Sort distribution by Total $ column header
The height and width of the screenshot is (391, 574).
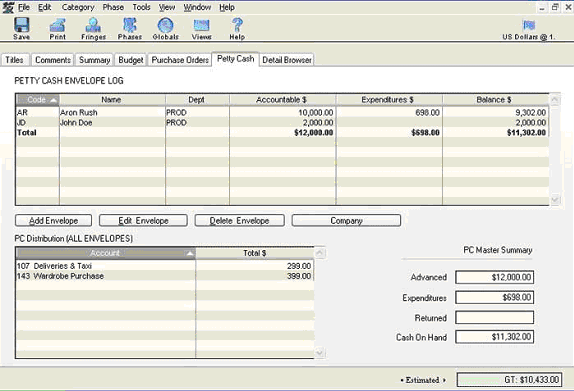point(255,253)
